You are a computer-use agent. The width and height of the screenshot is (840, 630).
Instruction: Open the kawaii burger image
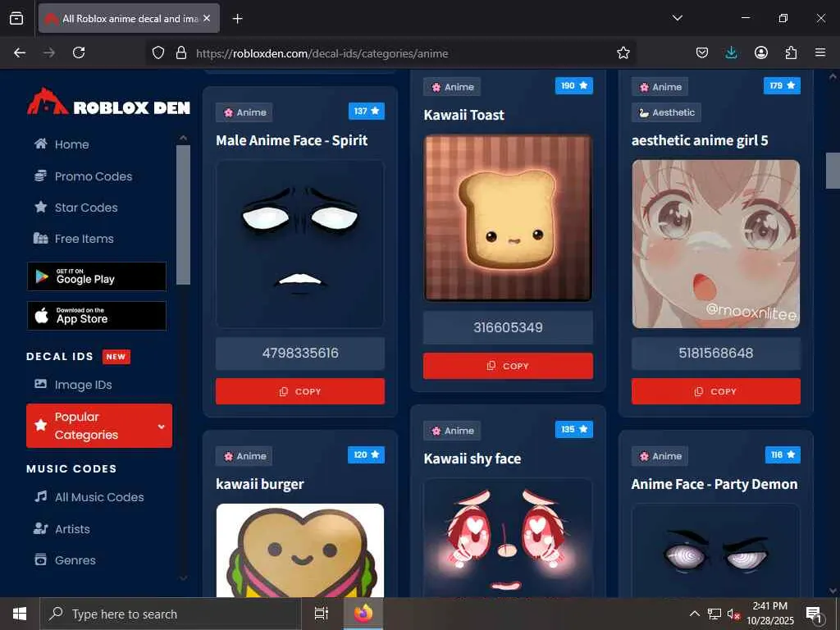[x=300, y=550]
